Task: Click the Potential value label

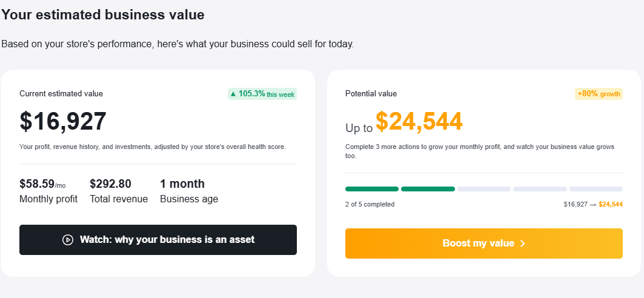Action: [371, 94]
